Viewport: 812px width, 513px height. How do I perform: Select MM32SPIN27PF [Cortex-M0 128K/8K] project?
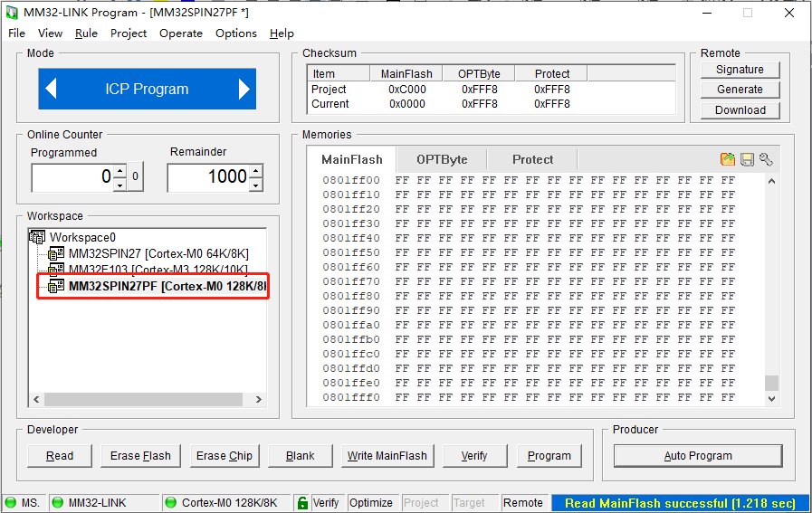pyautogui.click(x=167, y=286)
